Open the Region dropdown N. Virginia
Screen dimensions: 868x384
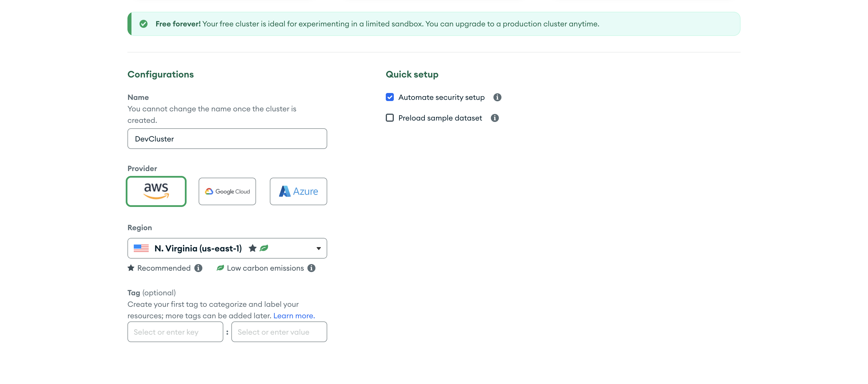click(227, 248)
